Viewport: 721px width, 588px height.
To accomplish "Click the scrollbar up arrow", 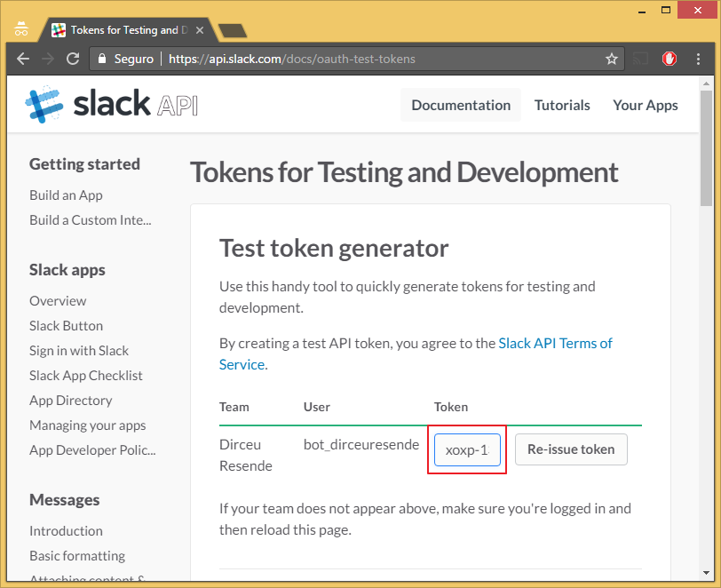I will coord(706,83).
